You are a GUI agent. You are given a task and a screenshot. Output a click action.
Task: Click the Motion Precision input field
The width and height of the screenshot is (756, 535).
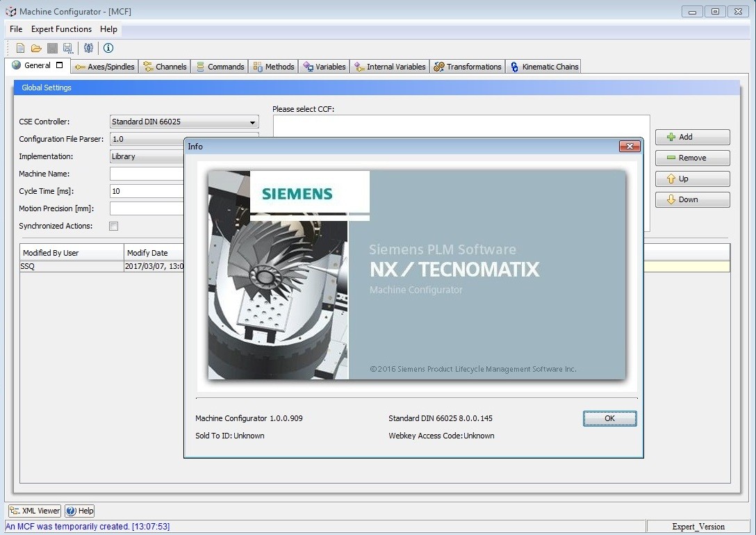click(x=147, y=208)
